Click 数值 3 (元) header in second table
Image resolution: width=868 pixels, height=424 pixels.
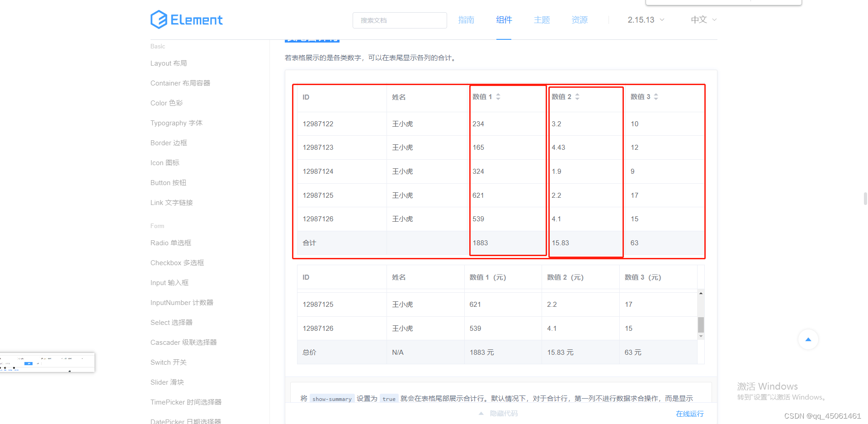coord(643,277)
